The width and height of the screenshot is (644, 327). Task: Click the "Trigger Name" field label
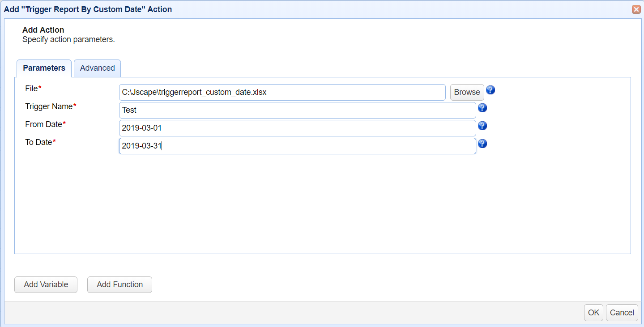pos(49,106)
